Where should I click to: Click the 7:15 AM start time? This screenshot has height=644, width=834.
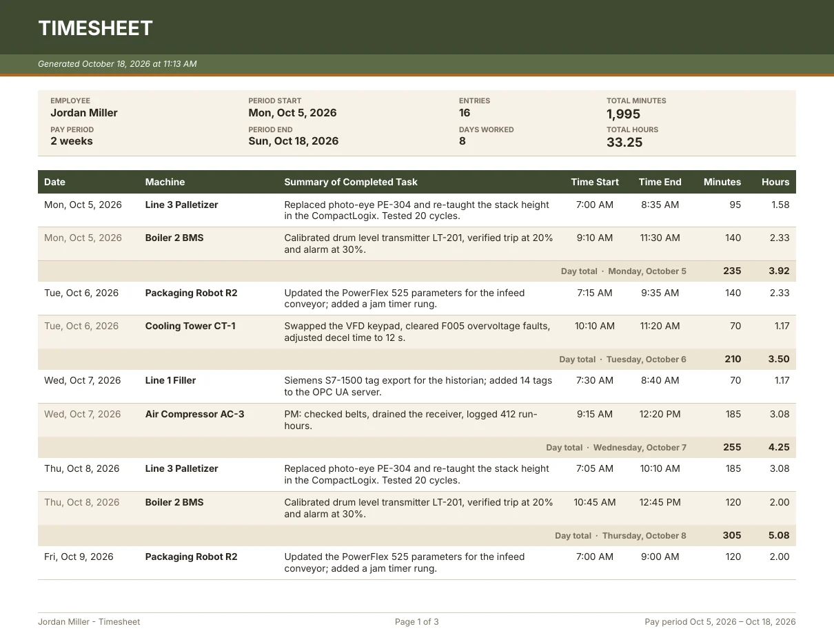click(595, 293)
